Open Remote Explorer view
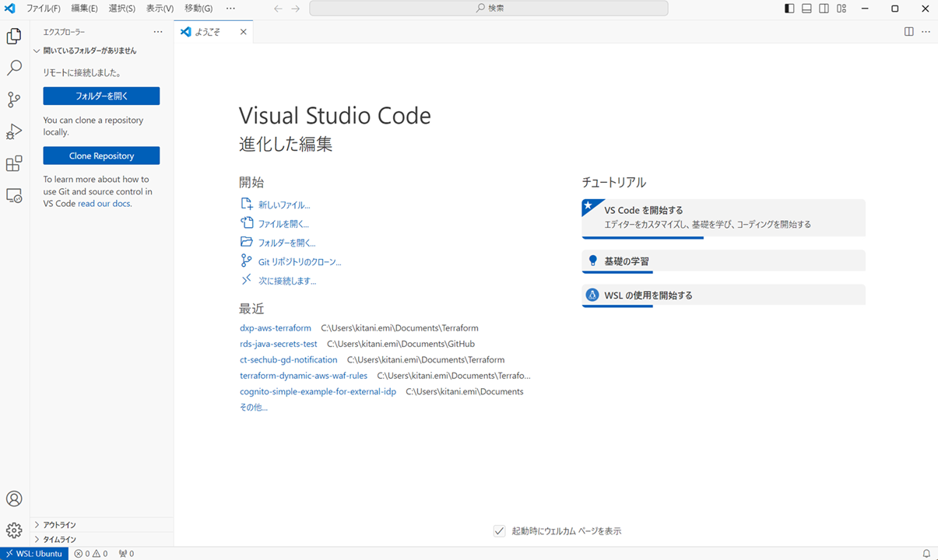Screen dimensions: 938x560 click(x=14, y=195)
